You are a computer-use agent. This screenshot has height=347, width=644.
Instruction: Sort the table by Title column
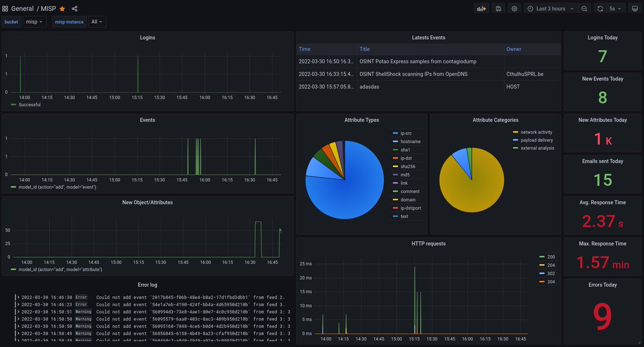364,49
